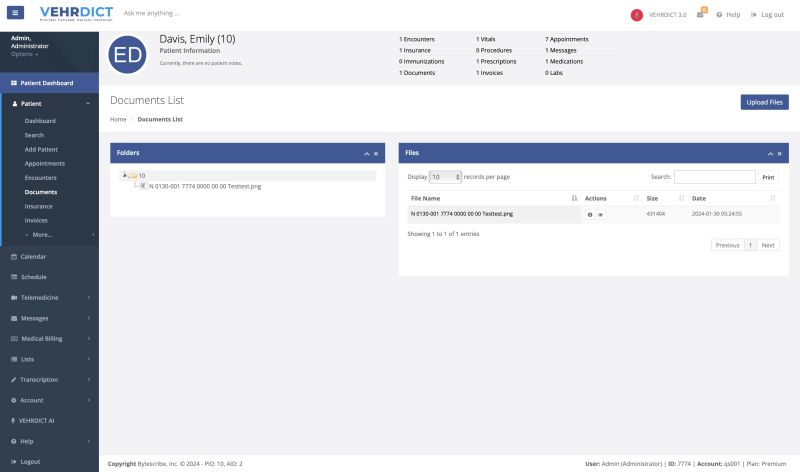Screen dimensions: 800x472
Task: Click the info icon for Testtest.png
Action: [590, 214]
